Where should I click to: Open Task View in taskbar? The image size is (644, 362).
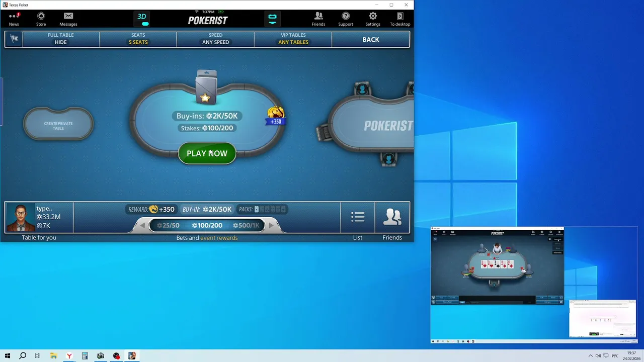[38, 356]
